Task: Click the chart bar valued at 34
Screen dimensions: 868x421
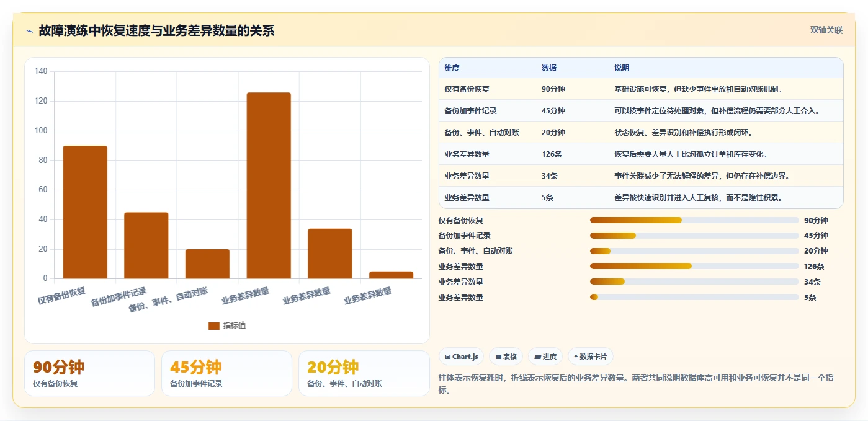Action: point(330,254)
